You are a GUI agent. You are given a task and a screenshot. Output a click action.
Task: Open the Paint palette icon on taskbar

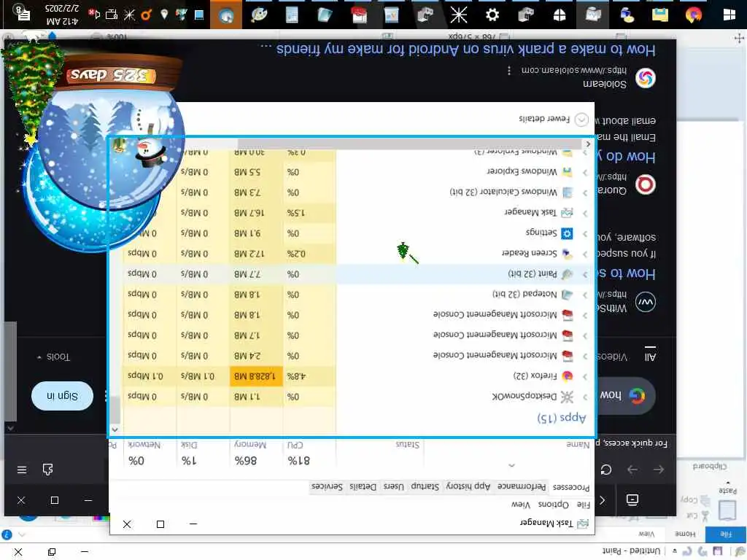point(259,15)
